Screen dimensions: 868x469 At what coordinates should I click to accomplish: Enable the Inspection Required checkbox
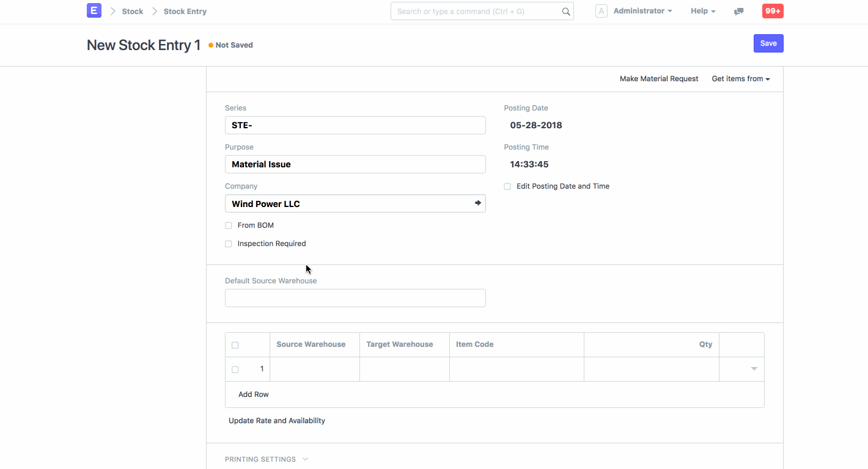(x=229, y=244)
